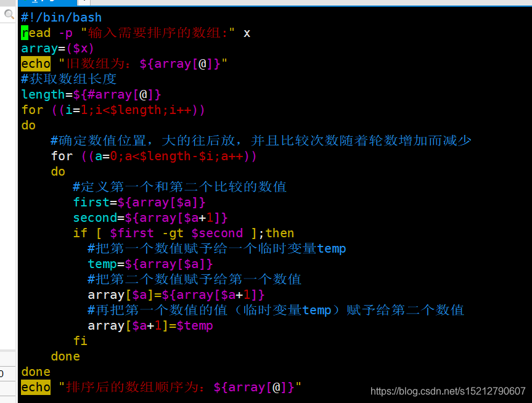Viewport: 532px width, 403px height.
Task: Click the 'if [ $first -gt $second ];then' line
Action: [184, 233]
